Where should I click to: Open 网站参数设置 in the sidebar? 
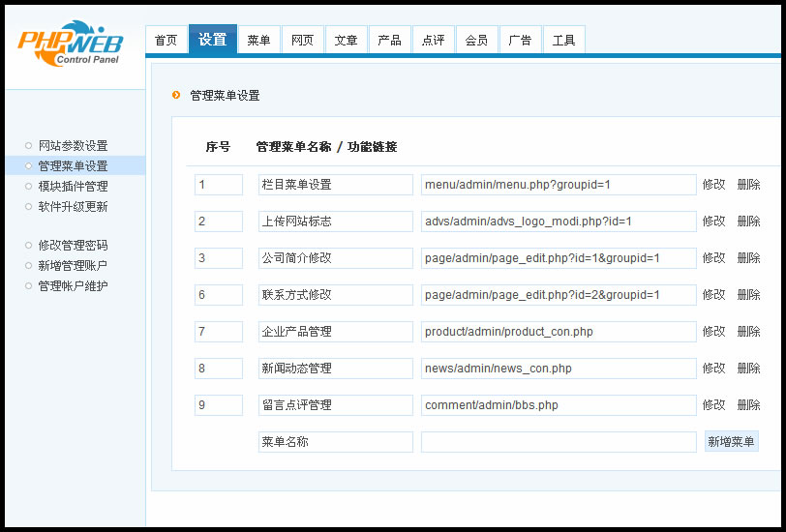(x=73, y=146)
